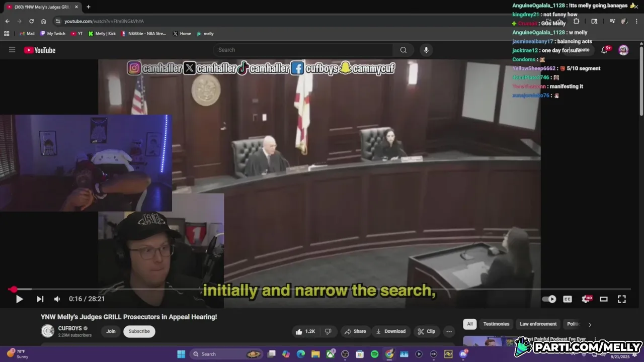Open Microsoft Edge from the taskbar
Screen dimensions: 644x362
click(300, 354)
